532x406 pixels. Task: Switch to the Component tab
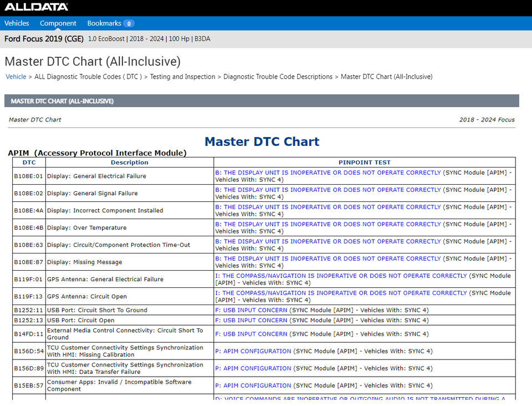pyautogui.click(x=58, y=23)
